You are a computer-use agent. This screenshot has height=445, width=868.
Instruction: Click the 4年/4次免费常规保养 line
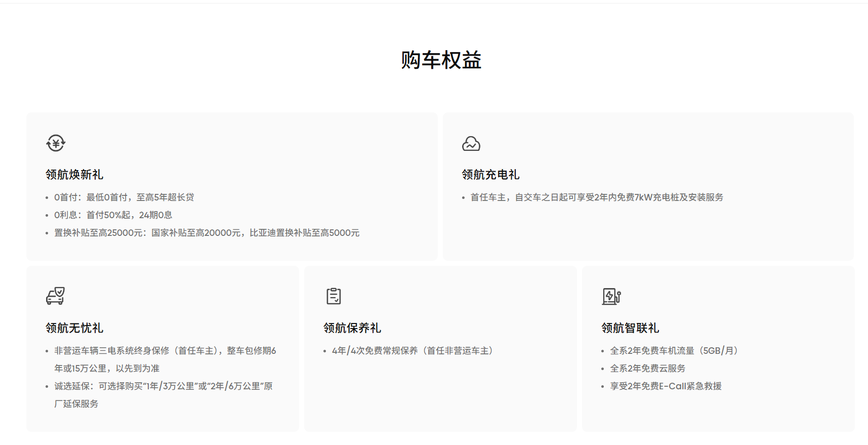point(412,351)
